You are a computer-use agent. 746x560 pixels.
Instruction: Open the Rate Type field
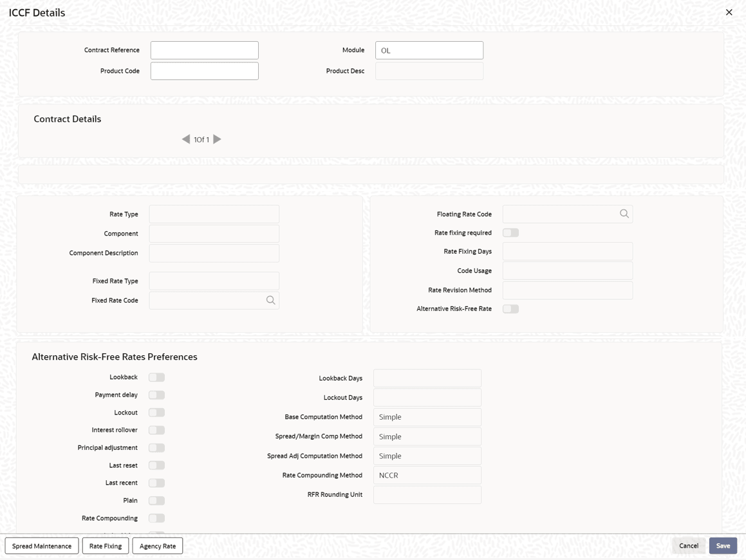(214, 214)
